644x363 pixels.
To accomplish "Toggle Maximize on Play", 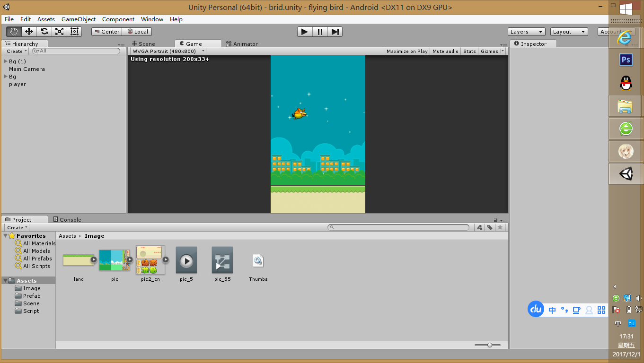I will coord(407,51).
